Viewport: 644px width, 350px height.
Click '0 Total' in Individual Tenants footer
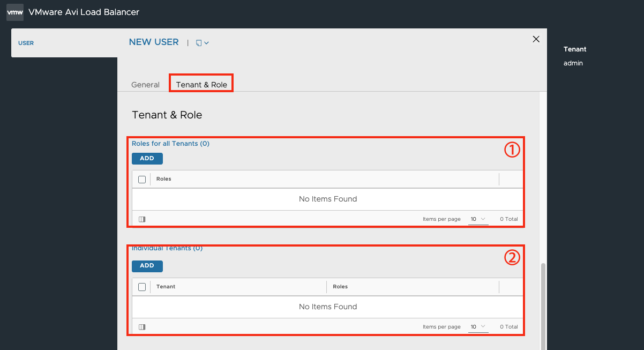click(x=509, y=327)
